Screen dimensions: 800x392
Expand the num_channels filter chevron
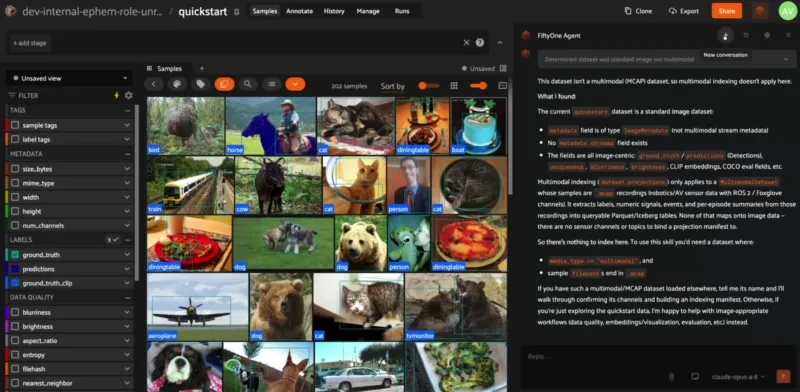pos(127,226)
